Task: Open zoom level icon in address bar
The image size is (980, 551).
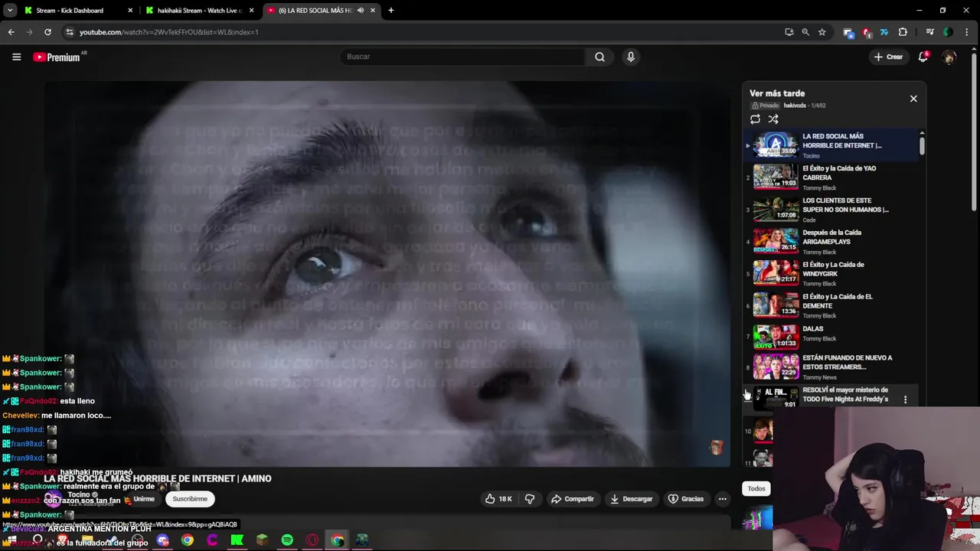Action: pyautogui.click(x=805, y=32)
